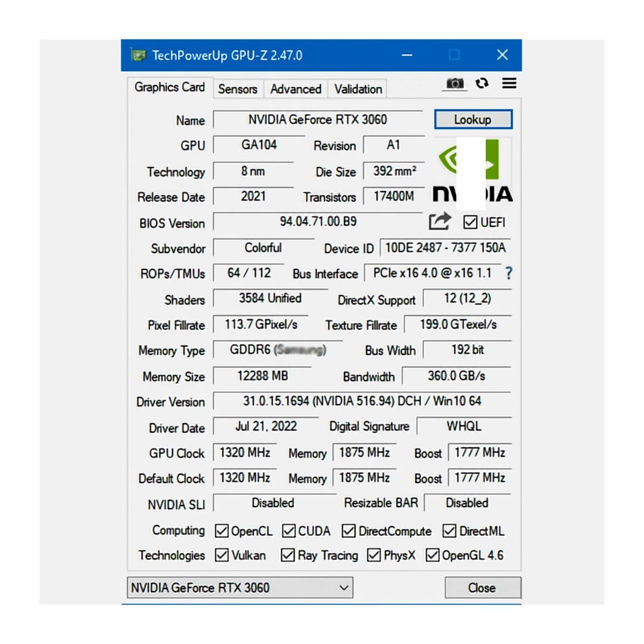Screen dimensions: 644x644
Task: Minimize the GPU-Z window
Action: tap(407, 55)
